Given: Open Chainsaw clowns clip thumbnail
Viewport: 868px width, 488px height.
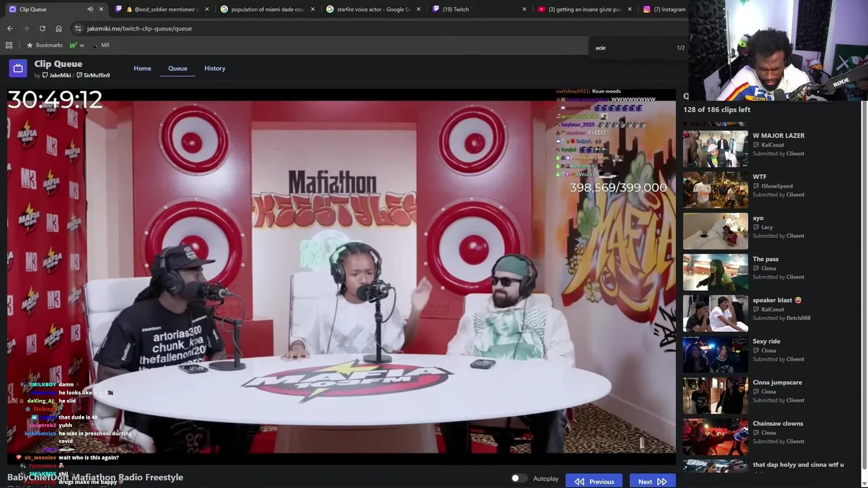Looking at the screenshot, I should (715, 436).
